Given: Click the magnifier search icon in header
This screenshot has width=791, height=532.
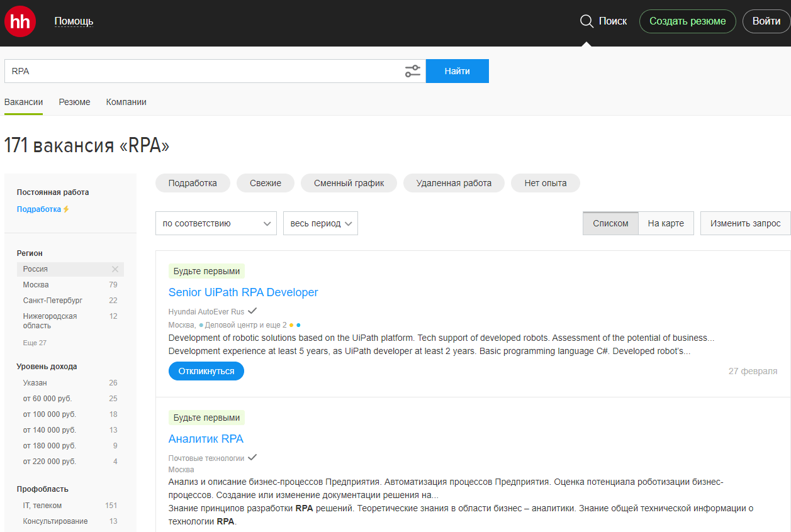Looking at the screenshot, I should click(586, 21).
